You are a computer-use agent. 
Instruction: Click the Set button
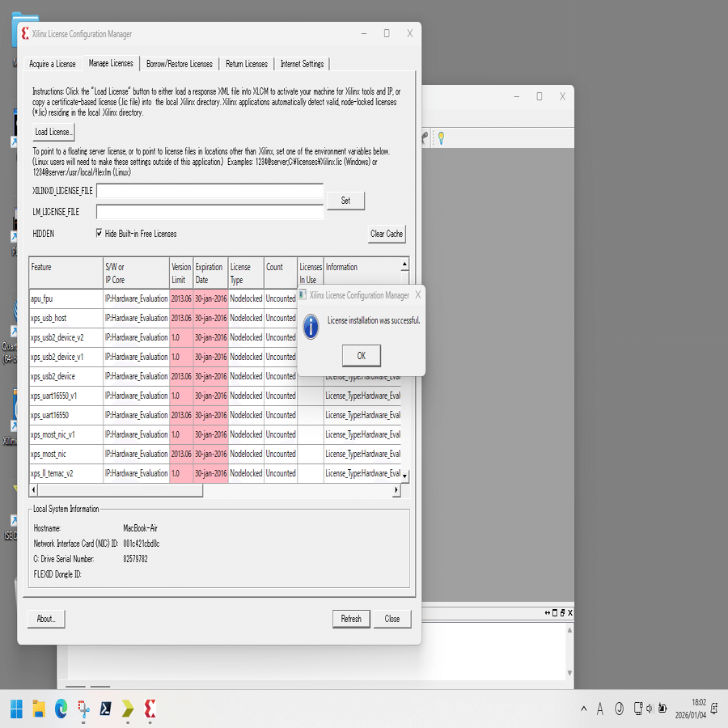click(345, 201)
